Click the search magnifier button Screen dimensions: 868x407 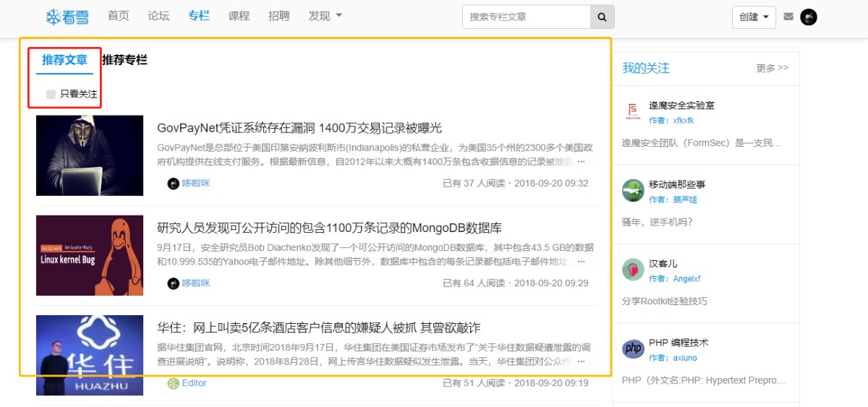(602, 17)
